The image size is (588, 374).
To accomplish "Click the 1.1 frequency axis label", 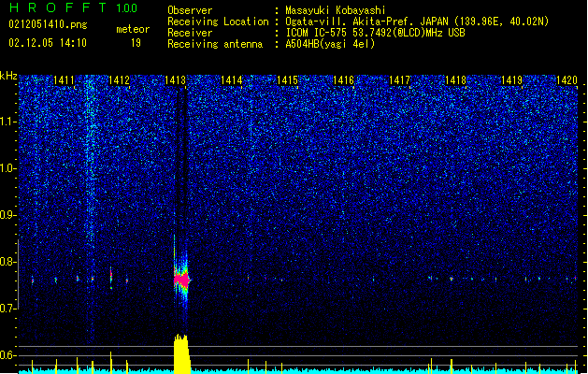I will [x=8, y=122].
